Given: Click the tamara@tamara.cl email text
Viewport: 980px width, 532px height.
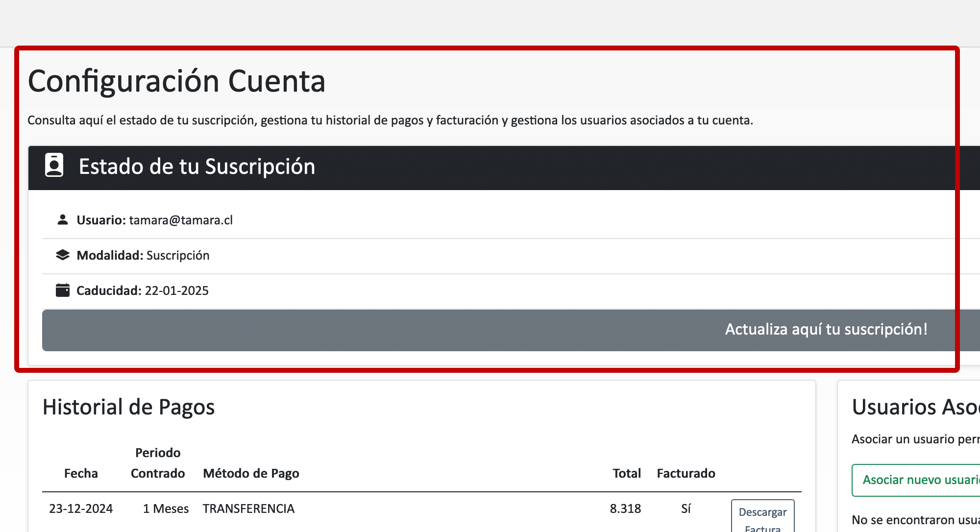Looking at the screenshot, I should 181,220.
